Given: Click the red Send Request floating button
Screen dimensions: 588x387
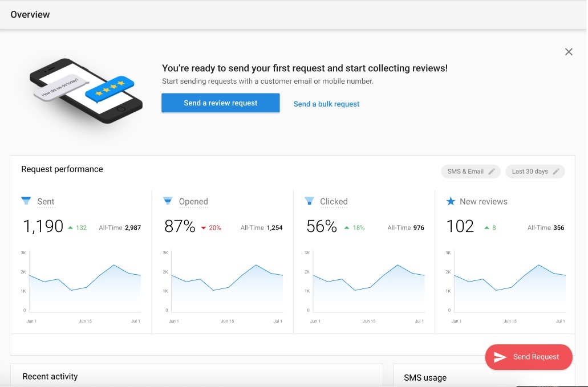Looking at the screenshot, I should [x=529, y=357].
